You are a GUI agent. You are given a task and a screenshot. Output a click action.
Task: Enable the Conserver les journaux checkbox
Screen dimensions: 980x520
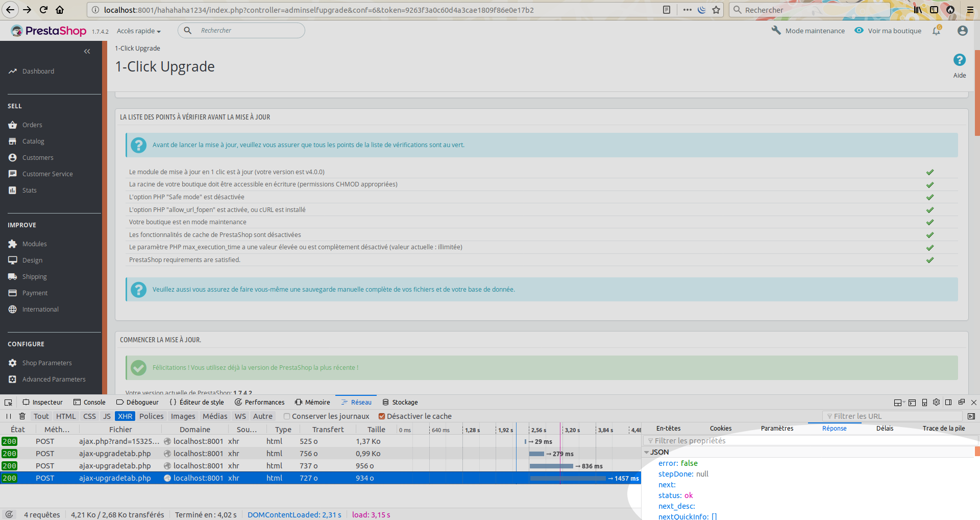[287, 416]
